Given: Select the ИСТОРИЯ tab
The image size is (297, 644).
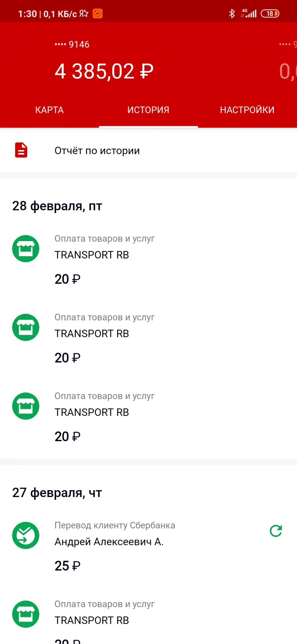Looking at the screenshot, I should 148,110.
